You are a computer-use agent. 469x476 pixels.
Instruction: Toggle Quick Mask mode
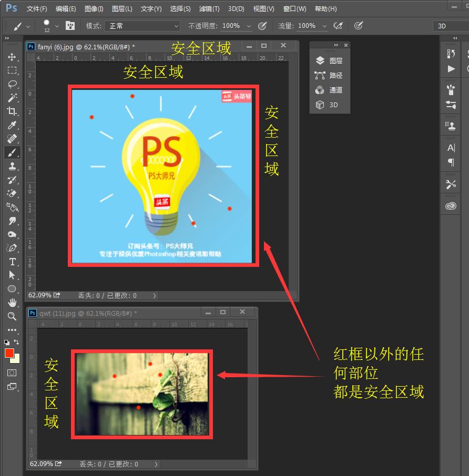(13, 372)
